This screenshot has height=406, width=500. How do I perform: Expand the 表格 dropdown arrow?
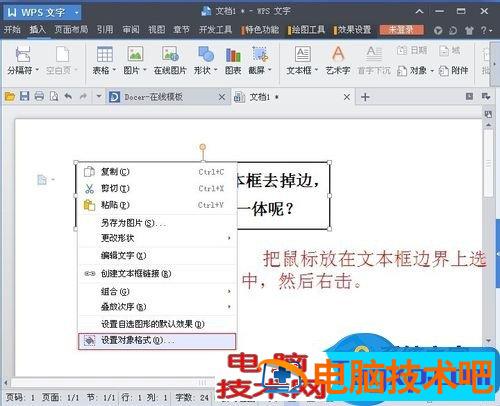click(x=114, y=70)
